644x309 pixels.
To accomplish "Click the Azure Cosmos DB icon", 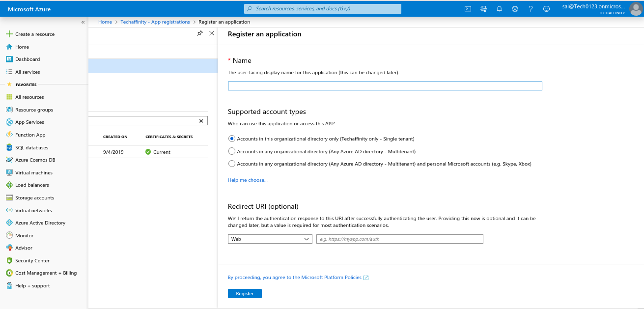I will pos(9,160).
